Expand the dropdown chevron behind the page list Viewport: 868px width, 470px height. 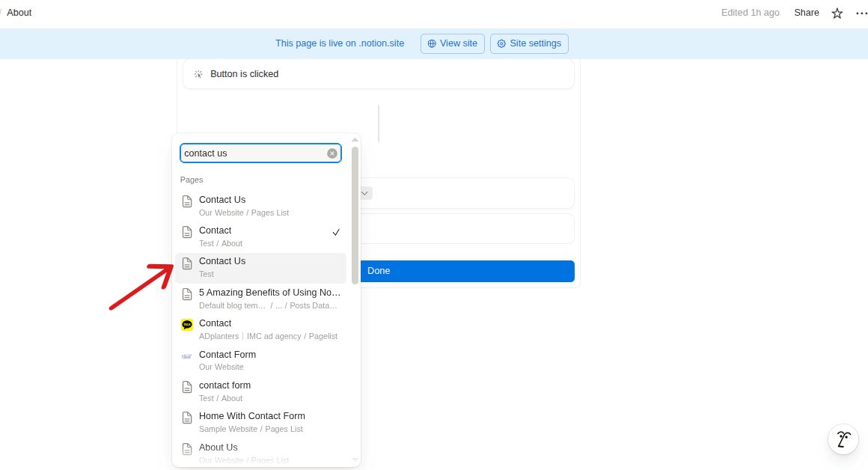365,193
